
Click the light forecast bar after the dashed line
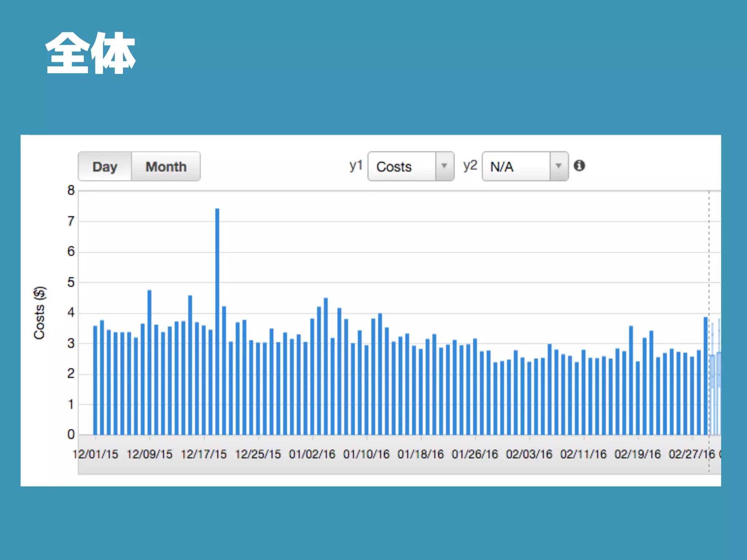coord(713,372)
